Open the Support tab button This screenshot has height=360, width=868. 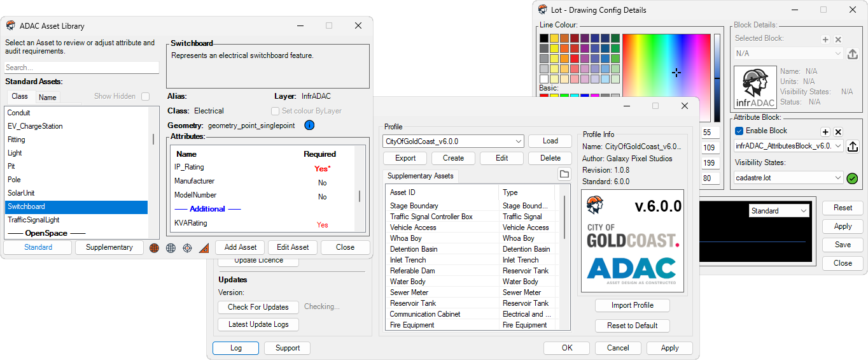[288, 348]
